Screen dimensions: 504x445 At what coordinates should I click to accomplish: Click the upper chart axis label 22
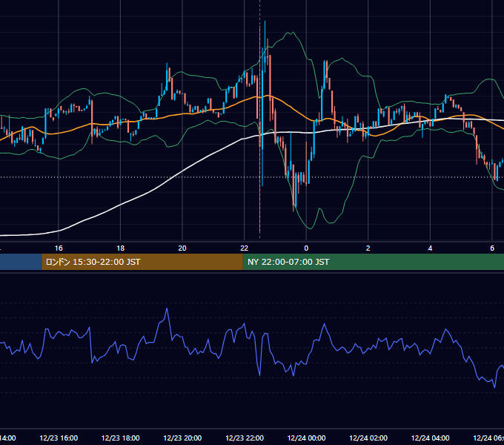(x=245, y=248)
